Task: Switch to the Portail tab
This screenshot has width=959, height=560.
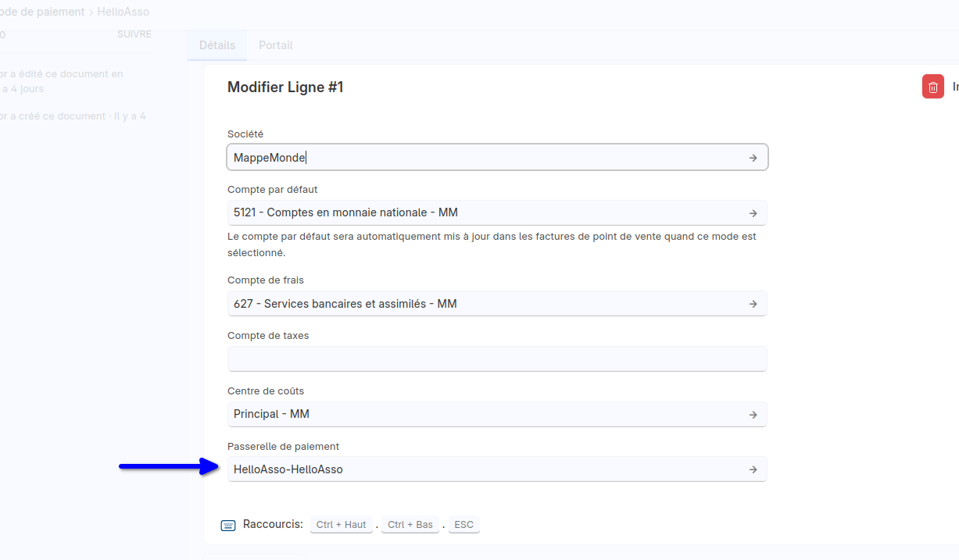Action: coord(275,45)
